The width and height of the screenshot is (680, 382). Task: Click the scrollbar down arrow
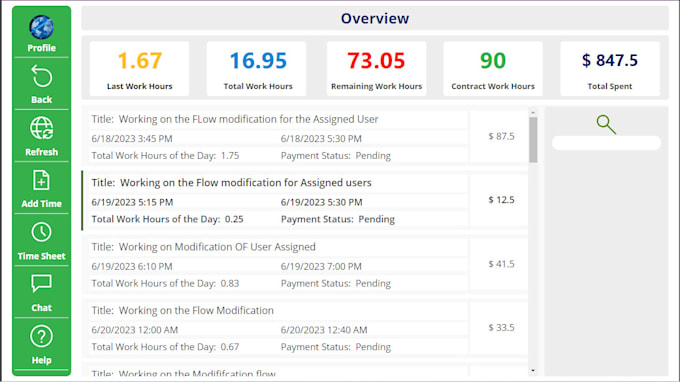pos(533,371)
